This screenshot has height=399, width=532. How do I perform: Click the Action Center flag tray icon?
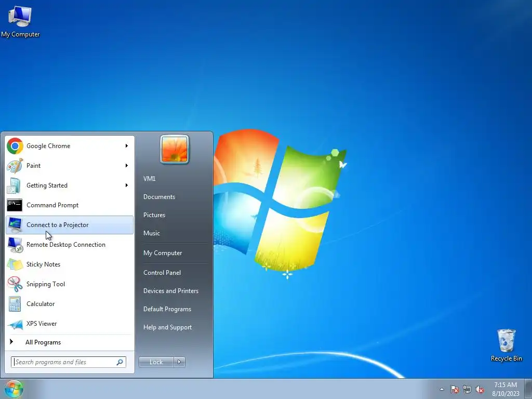coord(455,389)
